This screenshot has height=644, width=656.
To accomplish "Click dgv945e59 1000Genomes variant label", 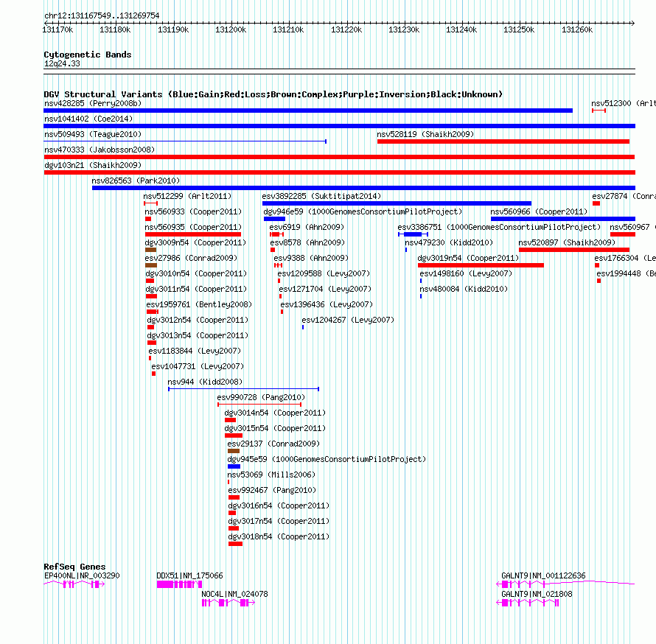I will click(327, 459).
